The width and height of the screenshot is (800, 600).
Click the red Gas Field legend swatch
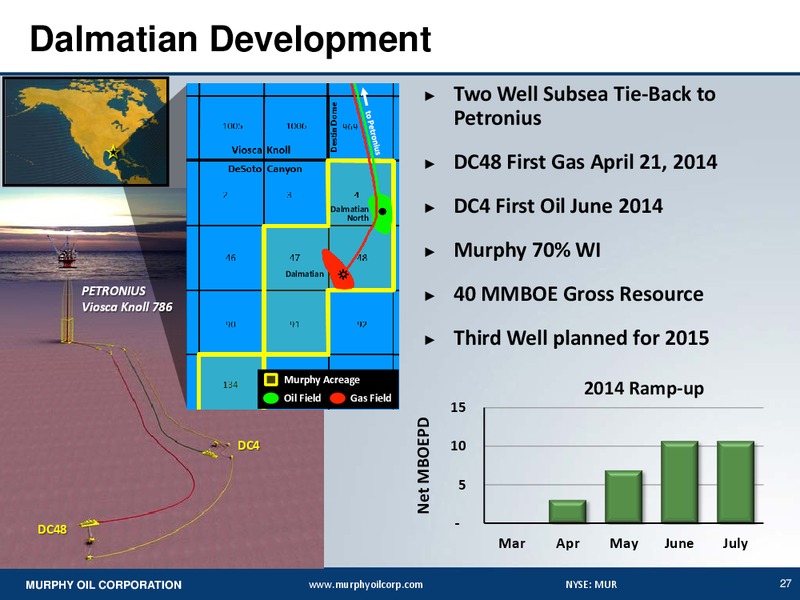pos(337,398)
